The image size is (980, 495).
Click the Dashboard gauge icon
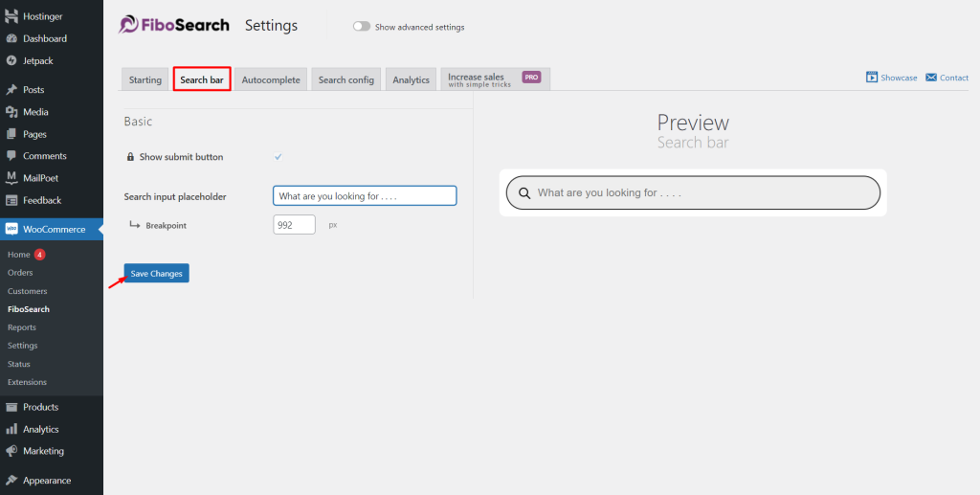pos(11,38)
